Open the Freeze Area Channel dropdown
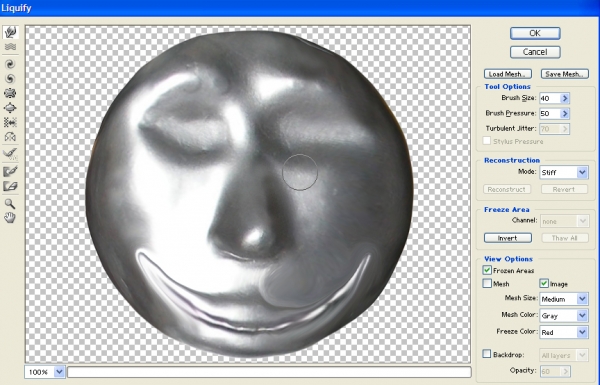This screenshot has height=385, width=600. pos(582,221)
